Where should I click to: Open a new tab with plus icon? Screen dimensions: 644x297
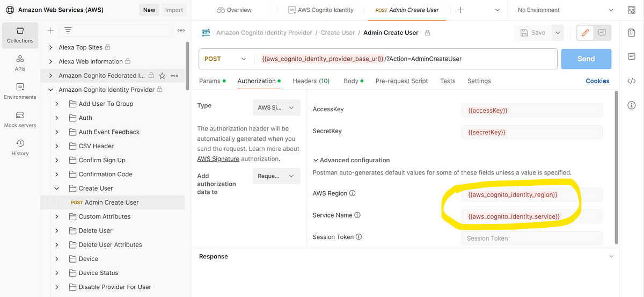(460, 10)
